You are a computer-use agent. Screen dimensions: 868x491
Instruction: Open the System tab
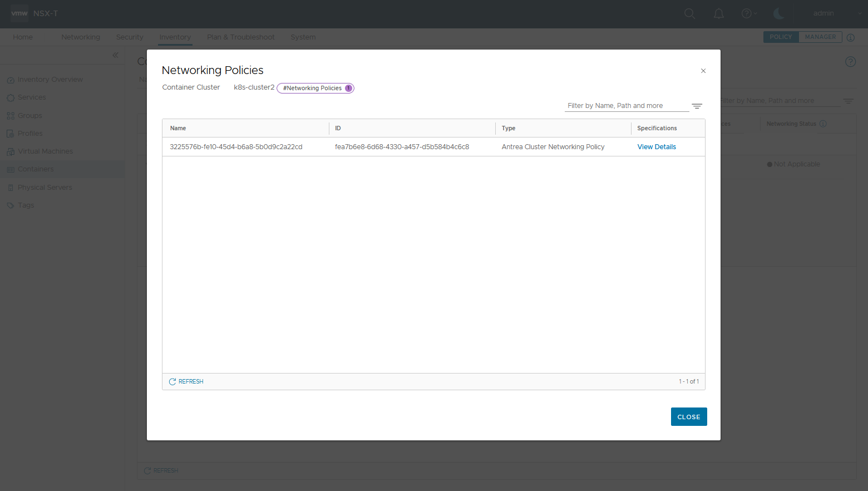pos(303,37)
